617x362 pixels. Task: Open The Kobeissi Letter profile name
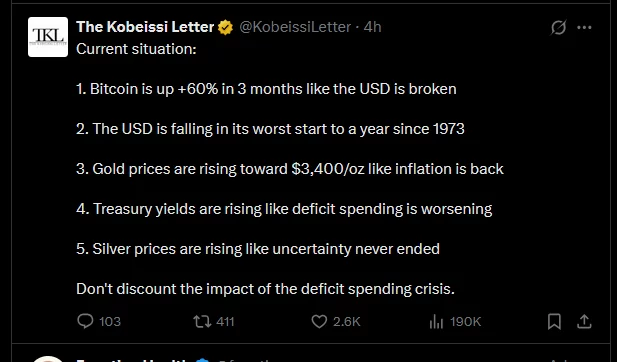145,27
